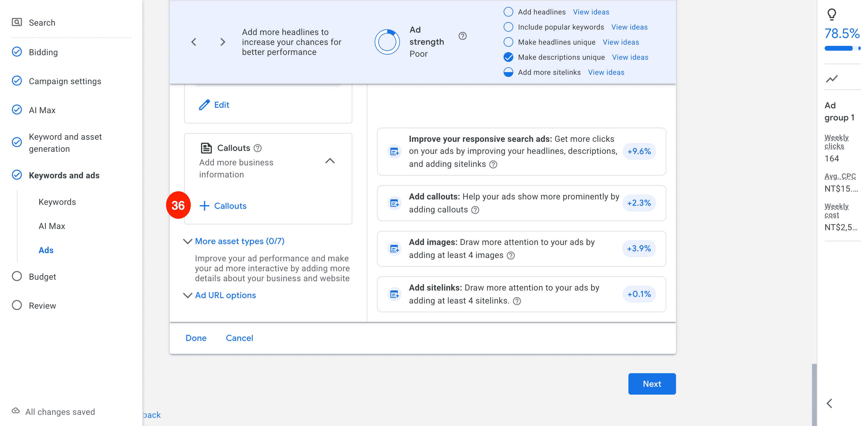This screenshot has height=426, width=868.
Task: Open help for Add callouts recommendation
Action: pos(475,210)
